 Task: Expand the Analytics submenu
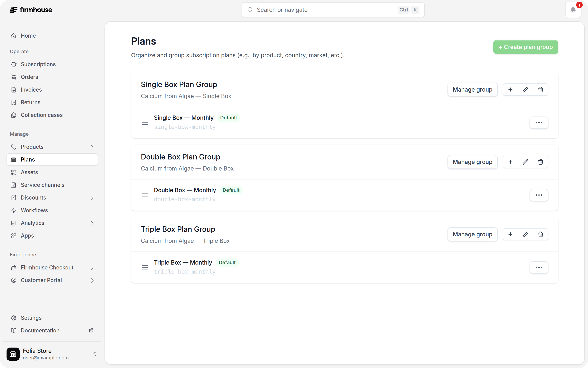coord(92,223)
